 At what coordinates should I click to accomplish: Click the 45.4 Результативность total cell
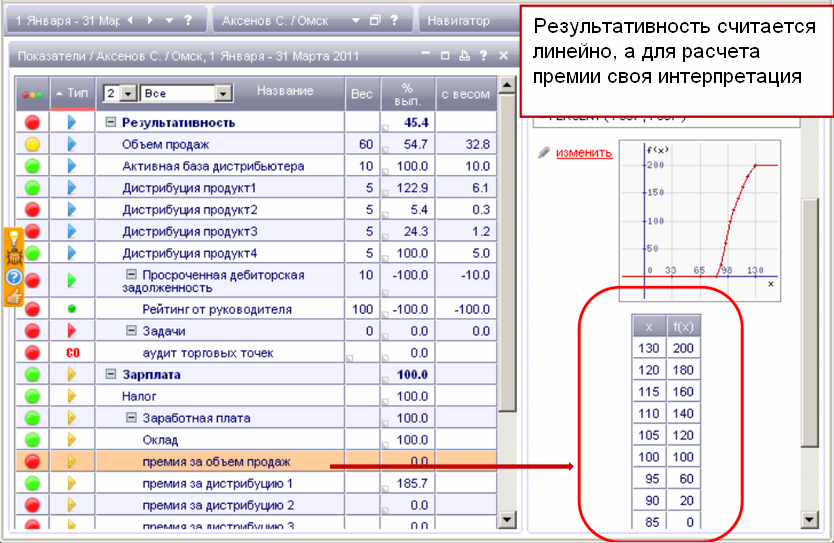pyautogui.click(x=407, y=122)
